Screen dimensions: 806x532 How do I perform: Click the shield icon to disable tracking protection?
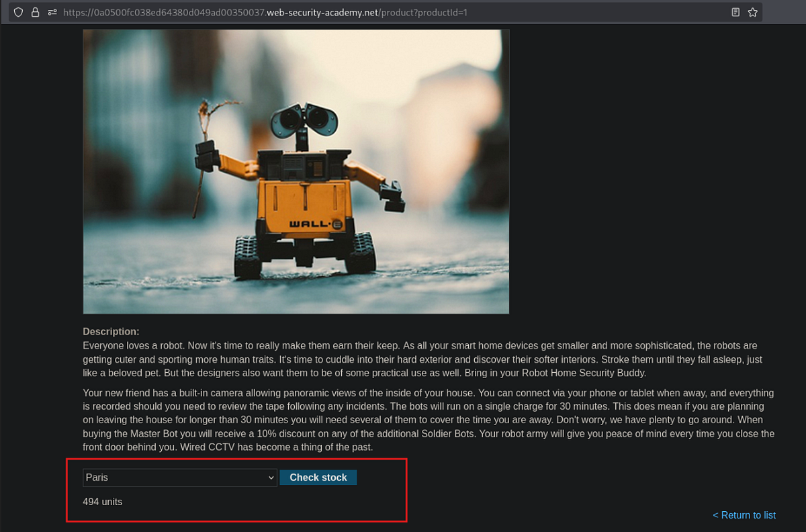[18, 11]
